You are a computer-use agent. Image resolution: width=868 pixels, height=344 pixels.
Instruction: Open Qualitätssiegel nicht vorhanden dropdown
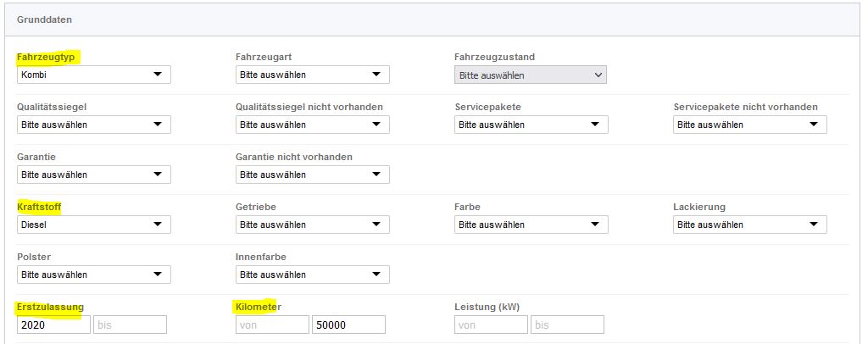coord(312,125)
